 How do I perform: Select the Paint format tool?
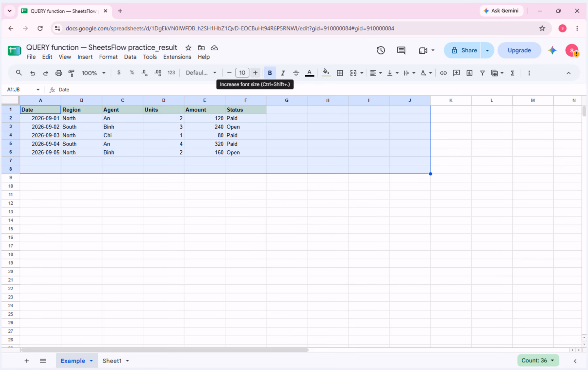pos(72,73)
